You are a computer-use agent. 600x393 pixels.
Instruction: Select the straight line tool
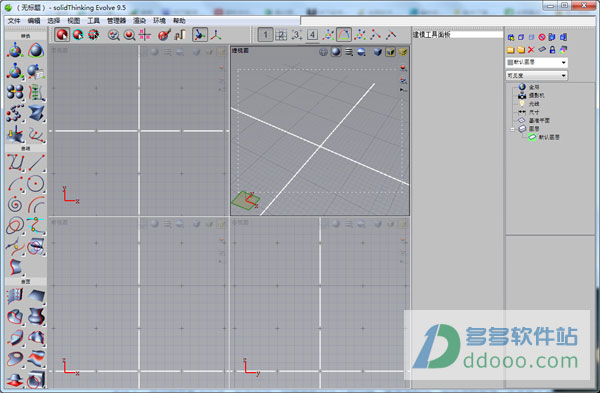tap(36, 162)
